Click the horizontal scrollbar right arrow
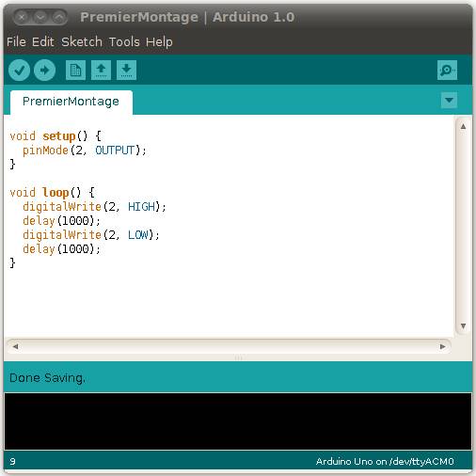 pos(442,346)
